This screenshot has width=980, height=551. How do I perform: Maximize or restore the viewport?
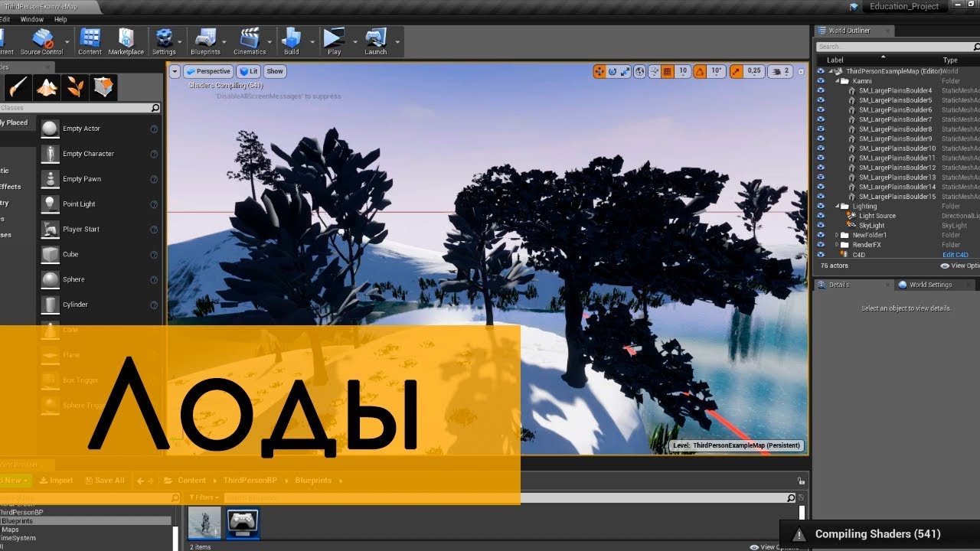[801, 71]
